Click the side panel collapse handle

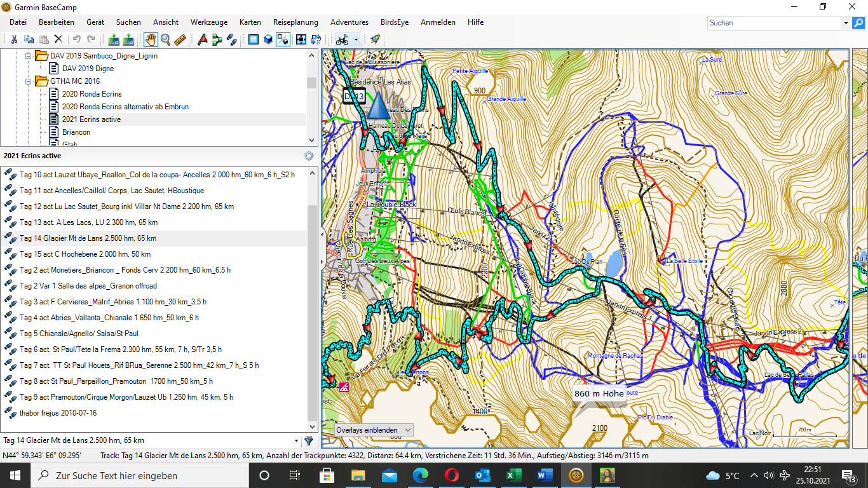click(x=322, y=234)
